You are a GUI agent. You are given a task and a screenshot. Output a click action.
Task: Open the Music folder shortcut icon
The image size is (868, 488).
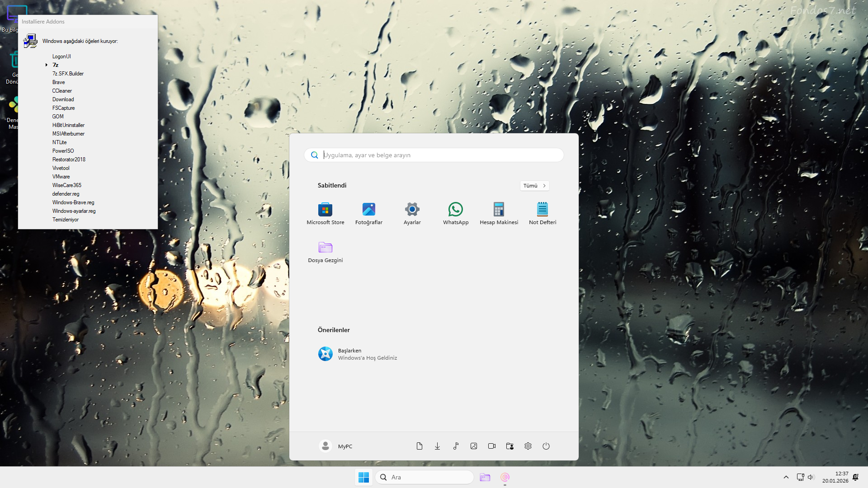pyautogui.click(x=456, y=446)
